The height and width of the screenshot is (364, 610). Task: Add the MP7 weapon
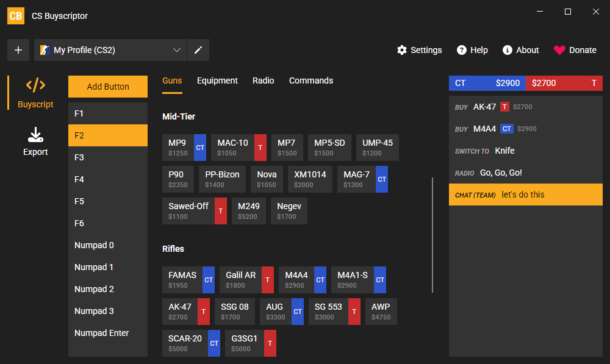coord(287,148)
